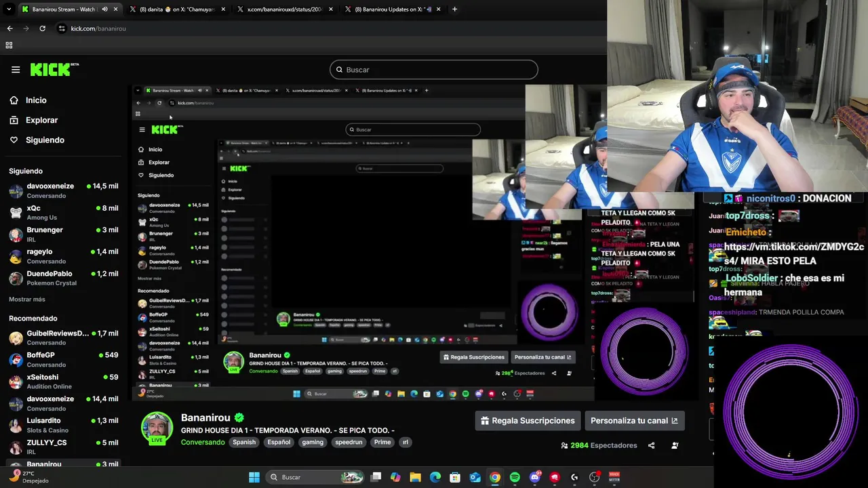Open BoffeGP recommended channel
The width and height of the screenshot is (868, 488).
click(64, 359)
